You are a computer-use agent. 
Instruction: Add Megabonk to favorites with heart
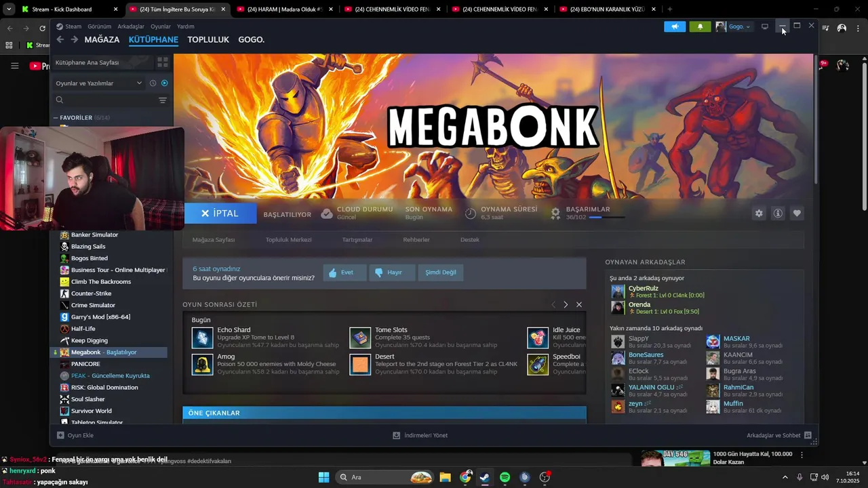797,213
